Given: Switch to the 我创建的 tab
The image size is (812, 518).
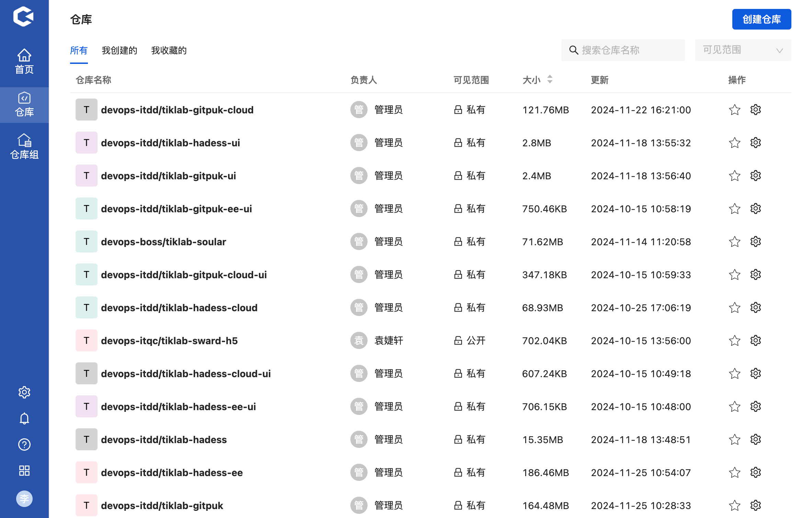Looking at the screenshot, I should (120, 50).
